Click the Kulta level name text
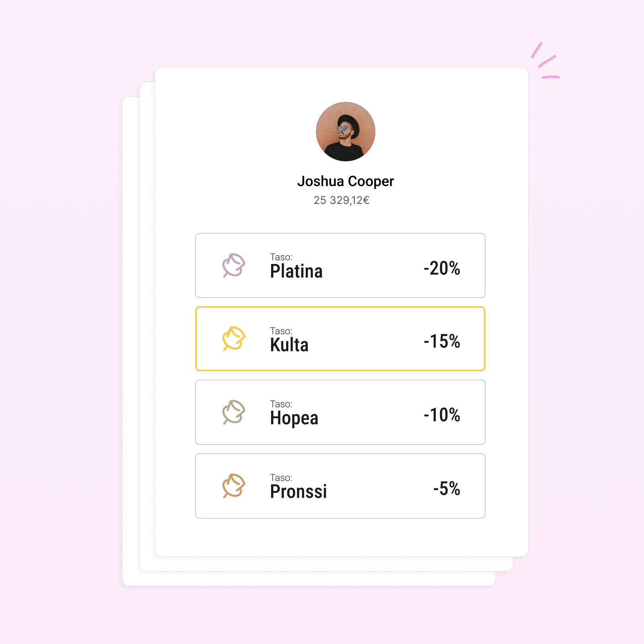 289,345
